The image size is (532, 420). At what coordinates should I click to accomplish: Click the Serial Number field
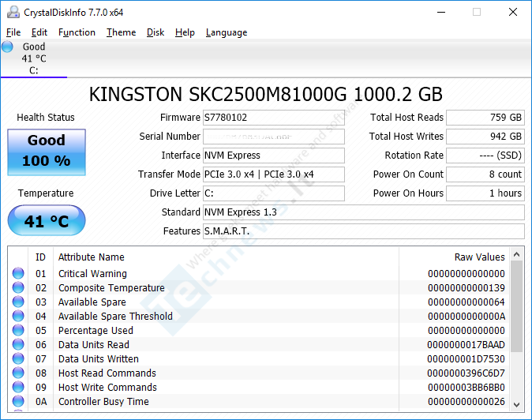274,137
